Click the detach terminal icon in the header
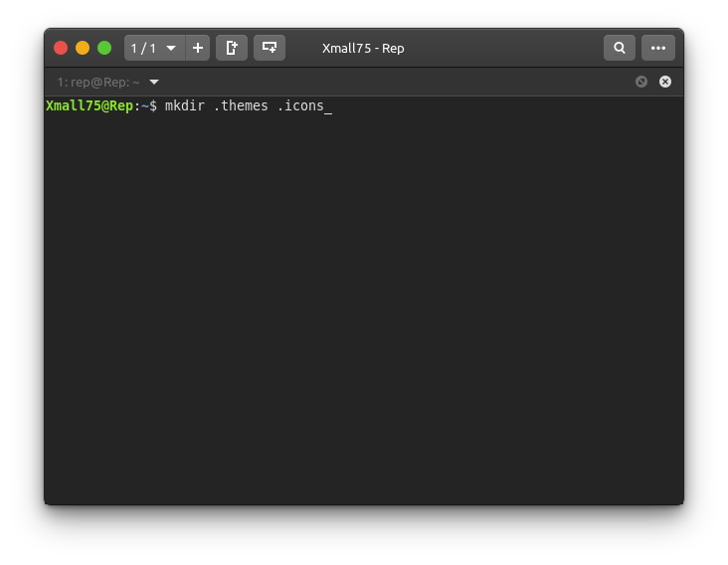The height and width of the screenshot is (565, 728). point(232,48)
